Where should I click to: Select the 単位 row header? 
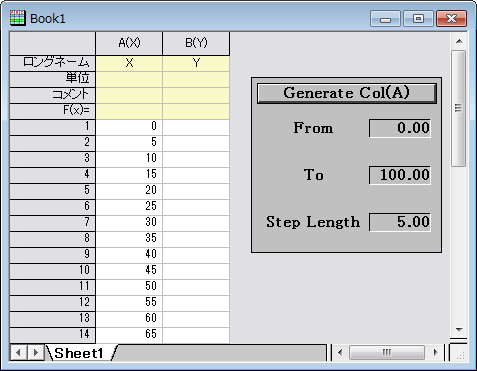(x=53, y=79)
